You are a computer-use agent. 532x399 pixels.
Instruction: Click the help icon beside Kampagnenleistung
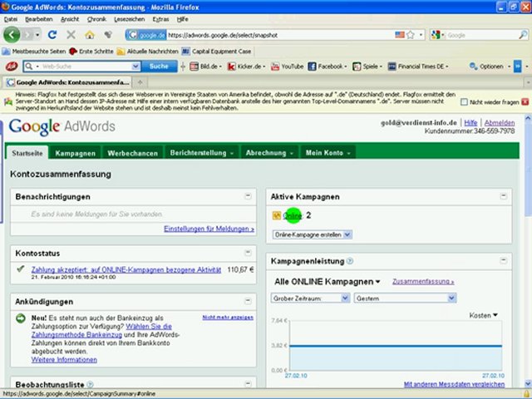tap(350, 261)
